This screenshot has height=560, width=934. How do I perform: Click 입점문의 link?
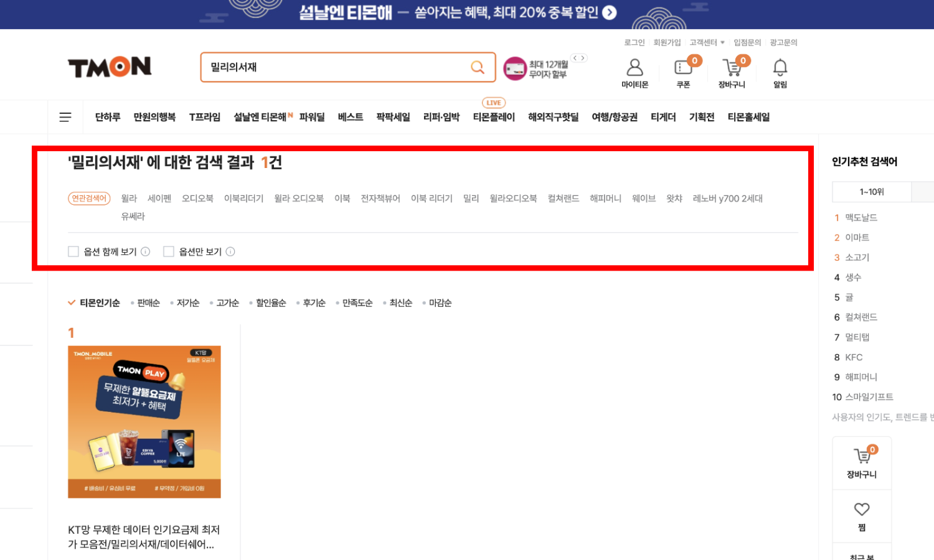tap(747, 42)
